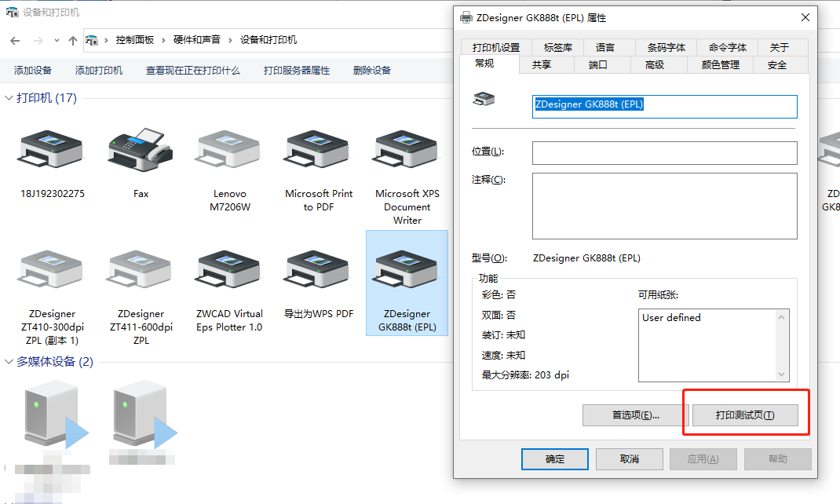Select ZDesigner ZT411-600dpi ZPL printer
The height and width of the screenshot is (504, 840).
(141, 273)
